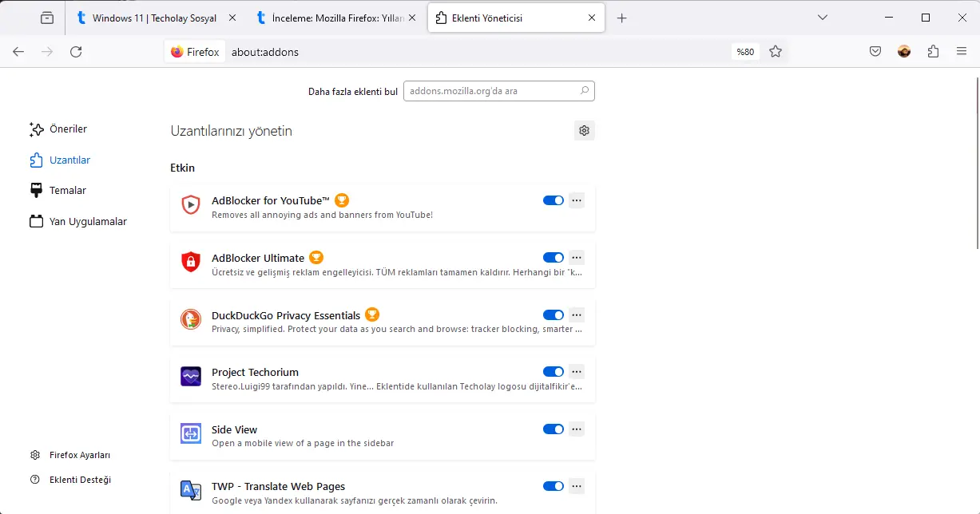Toggle off Project Techorium extension
Image resolution: width=980 pixels, height=514 pixels.
553,372
